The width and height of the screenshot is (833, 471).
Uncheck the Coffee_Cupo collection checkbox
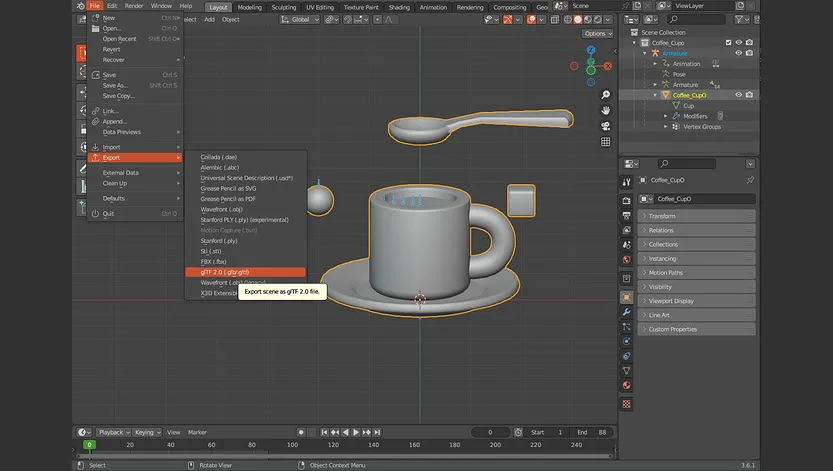(728, 42)
